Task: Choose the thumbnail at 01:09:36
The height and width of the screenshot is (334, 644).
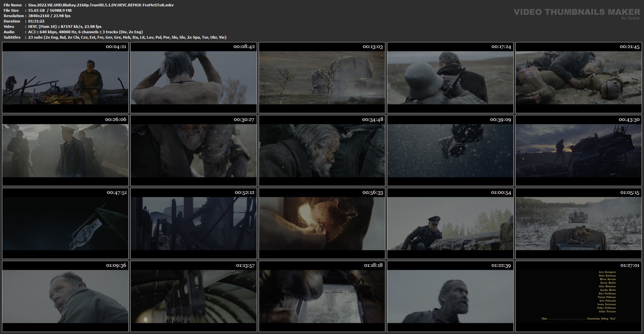Action: tap(65, 296)
